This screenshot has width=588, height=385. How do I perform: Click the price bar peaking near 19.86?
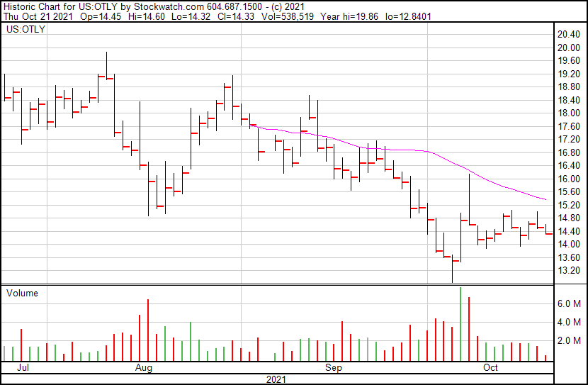click(106, 65)
